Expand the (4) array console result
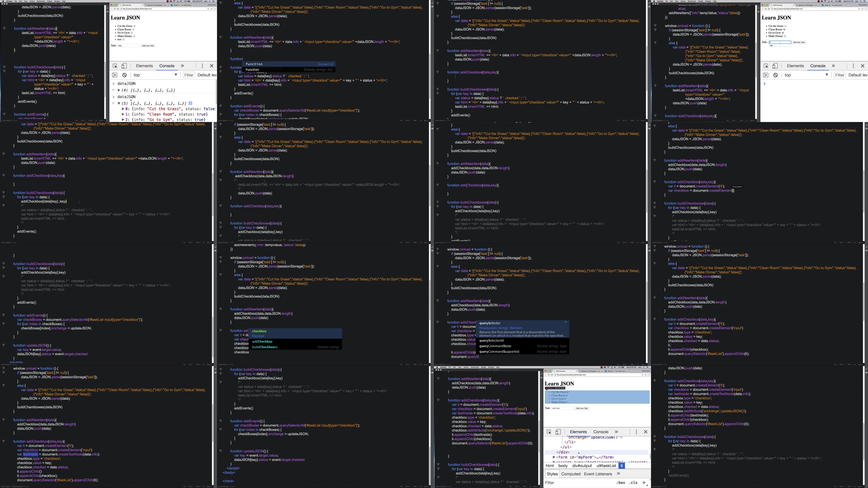The image size is (868, 488). 119,90
